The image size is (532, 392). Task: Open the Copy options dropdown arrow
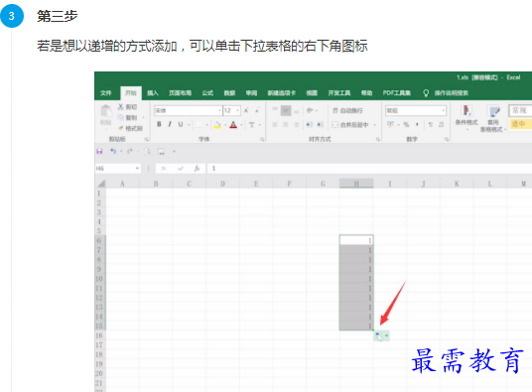coord(144,118)
